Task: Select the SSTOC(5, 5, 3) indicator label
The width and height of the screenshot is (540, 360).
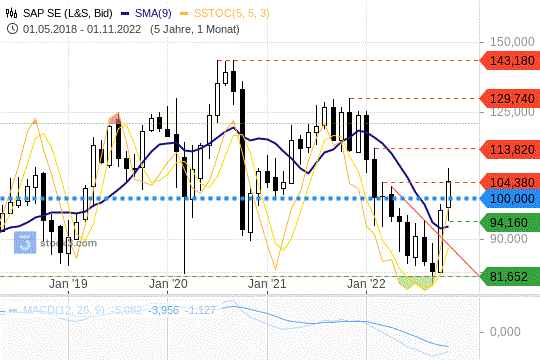Action: pyautogui.click(x=231, y=13)
